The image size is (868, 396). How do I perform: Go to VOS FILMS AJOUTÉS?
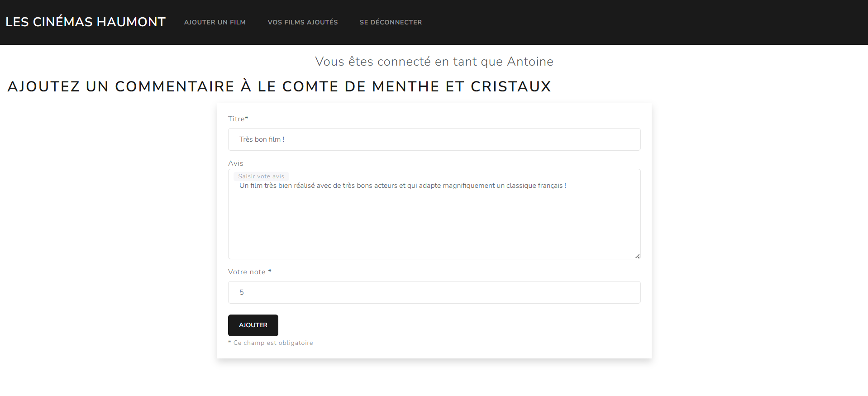point(302,22)
